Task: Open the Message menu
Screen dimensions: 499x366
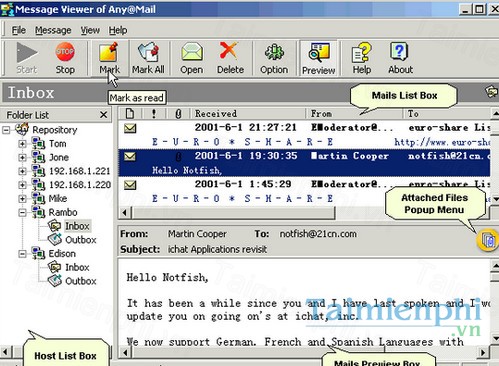Action: point(53,30)
